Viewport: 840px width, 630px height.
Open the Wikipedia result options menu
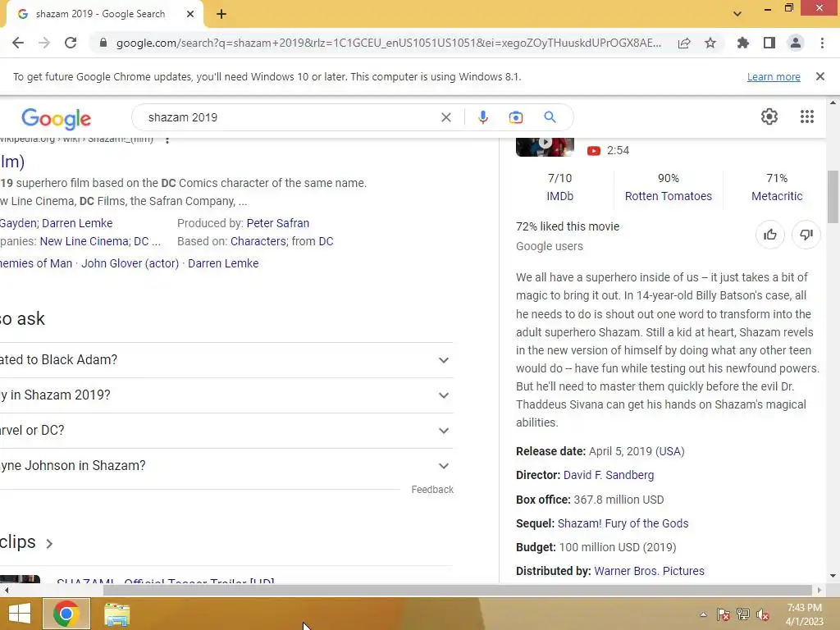click(x=167, y=139)
